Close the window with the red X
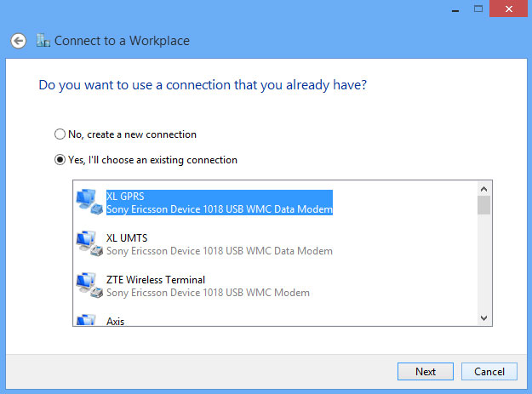Screen dimensions: 532x394 508,9
